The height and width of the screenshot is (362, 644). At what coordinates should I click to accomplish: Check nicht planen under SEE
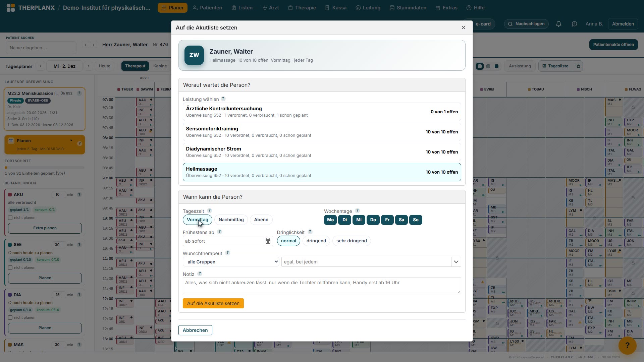click(10, 268)
